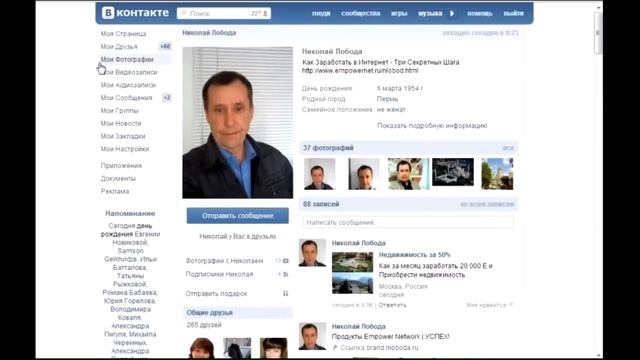Click Ответить under the first post
Viewport: 640px width, 360px height.
point(392,305)
